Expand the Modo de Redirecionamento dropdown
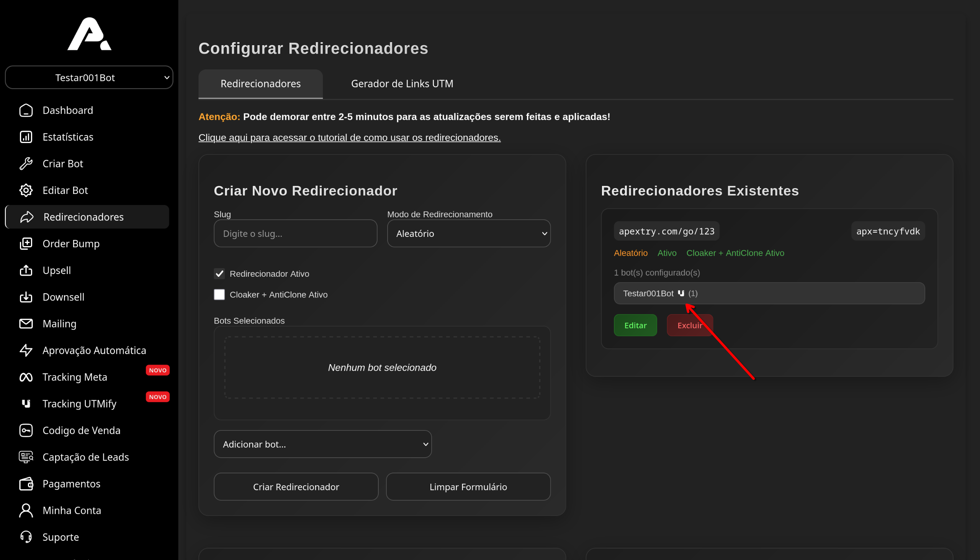Screen dimensions: 980x560 (x=469, y=233)
